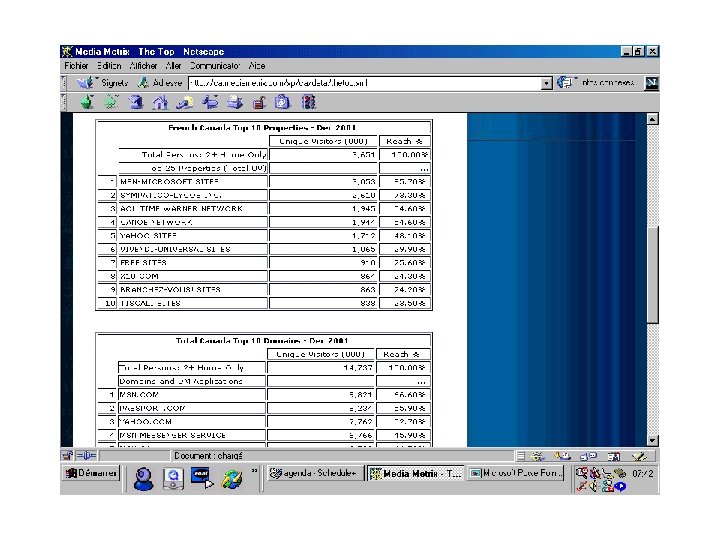This screenshot has width=720, height=540.
Task: Click the Media Metrix taskbar button
Action: (x=416, y=473)
